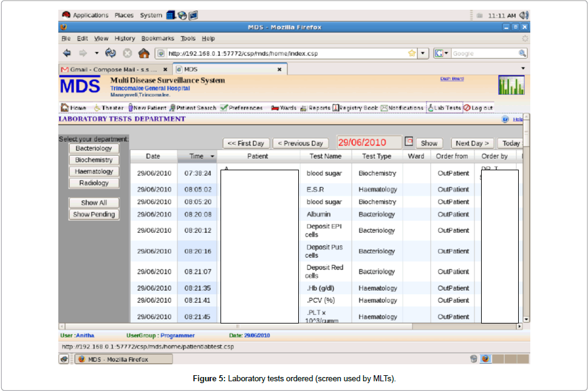The image size is (588, 391).
Task: Sort by Time column header arrow
Action: pyautogui.click(x=212, y=156)
